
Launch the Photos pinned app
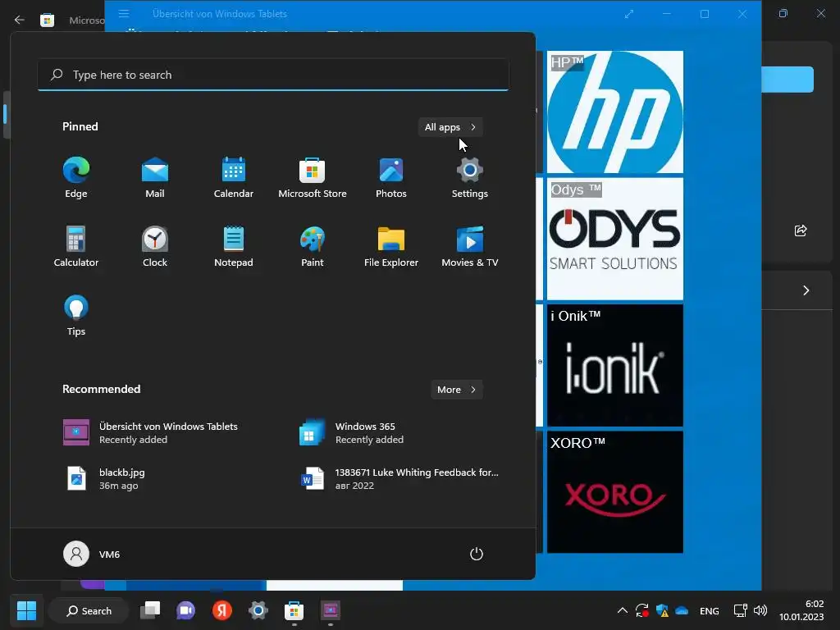click(391, 178)
